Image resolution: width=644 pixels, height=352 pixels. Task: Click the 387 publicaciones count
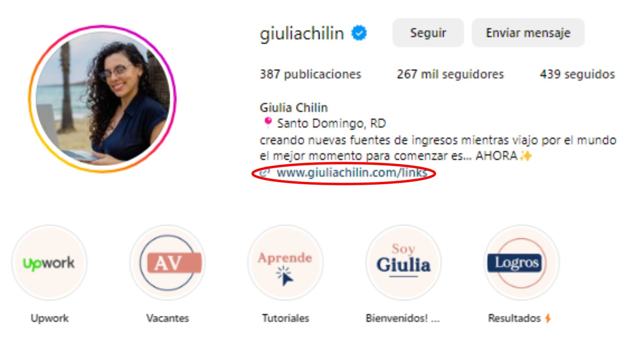310,74
